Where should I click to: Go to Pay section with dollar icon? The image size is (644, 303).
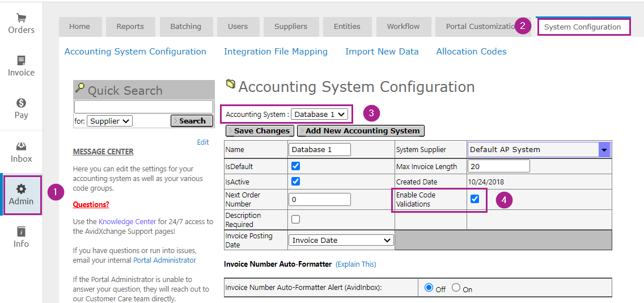(22, 109)
